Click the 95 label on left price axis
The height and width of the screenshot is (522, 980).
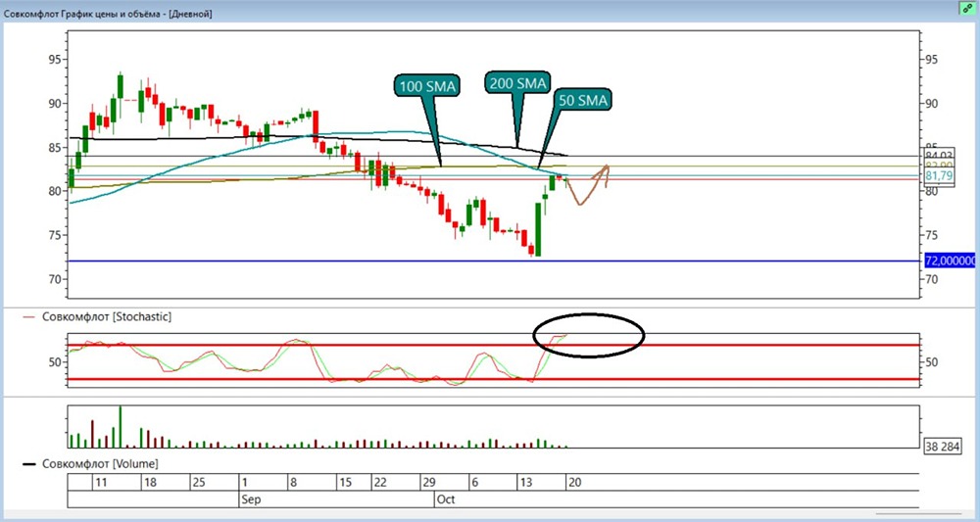point(56,60)
